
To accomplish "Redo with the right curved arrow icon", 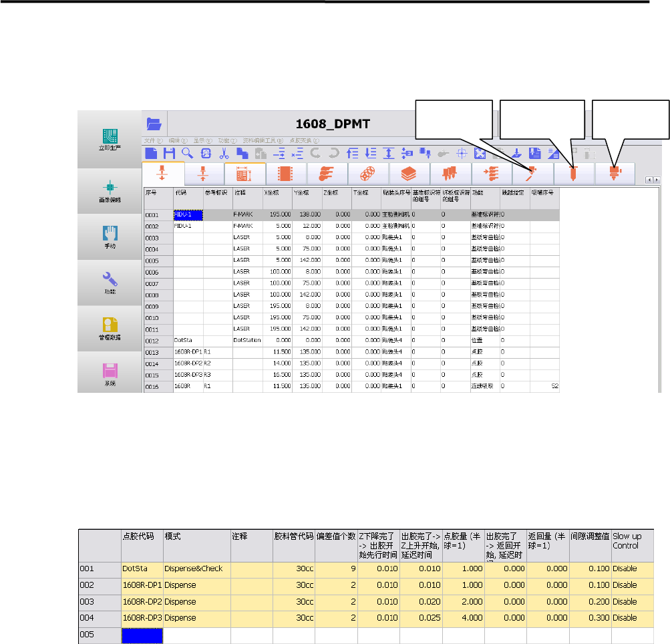I will 334,153.
